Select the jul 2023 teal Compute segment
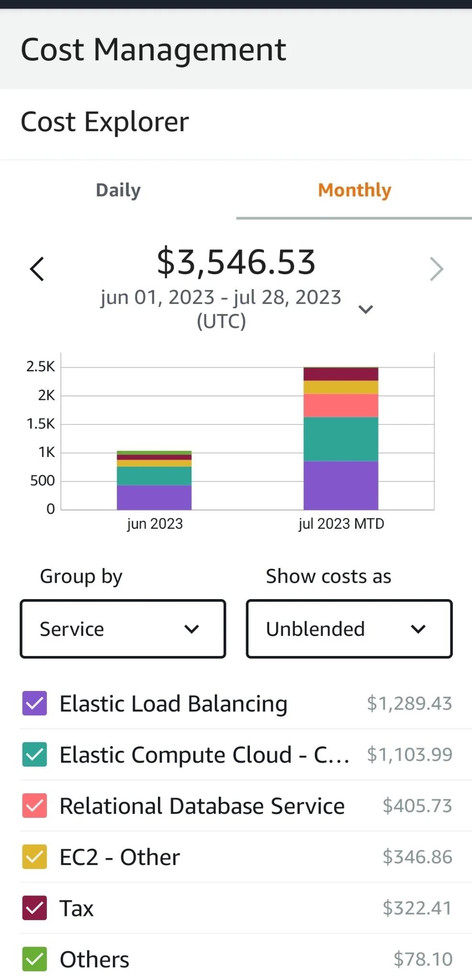Screen dimensions: 472x980 click(341, 439)
